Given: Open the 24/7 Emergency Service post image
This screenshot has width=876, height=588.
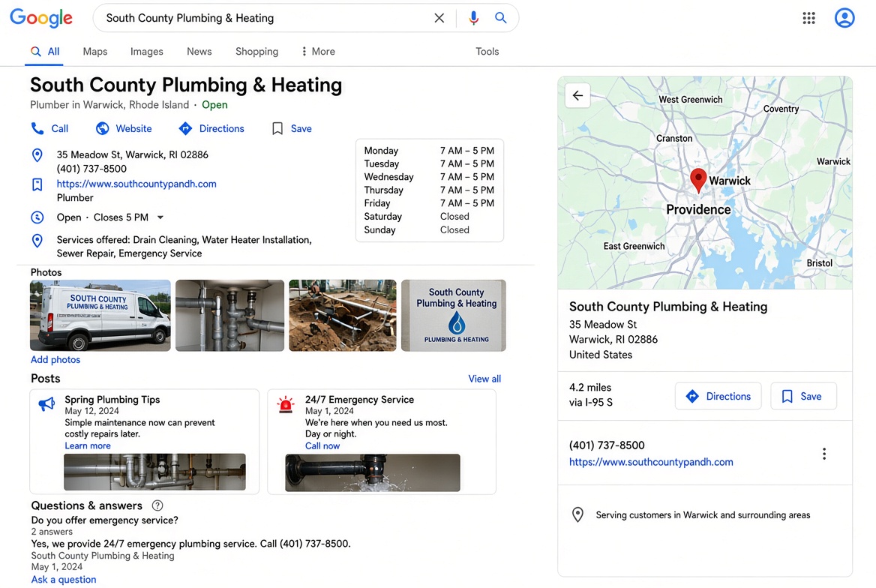Looking at the screenshot, I should [373, 472].
